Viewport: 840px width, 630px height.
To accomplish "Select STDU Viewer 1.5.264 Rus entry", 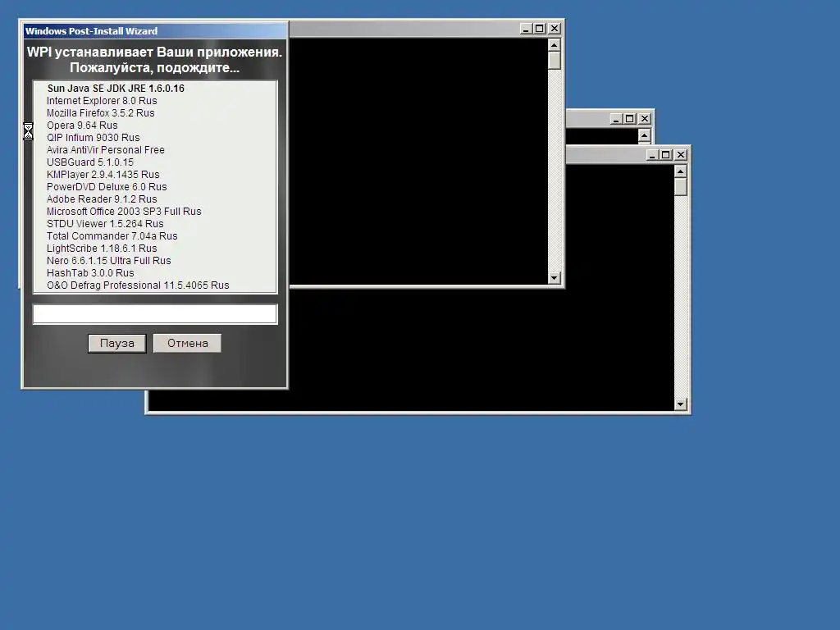I will [x=105, y=224].
